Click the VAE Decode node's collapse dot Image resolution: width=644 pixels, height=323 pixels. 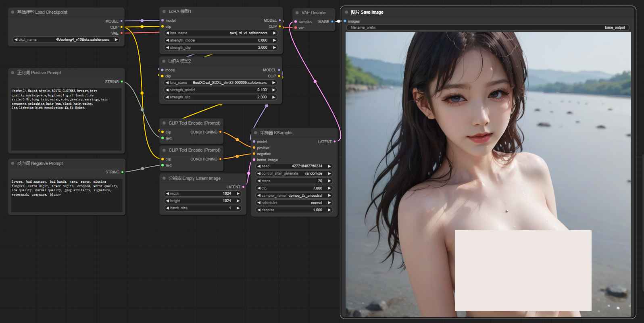coord(297,13)
